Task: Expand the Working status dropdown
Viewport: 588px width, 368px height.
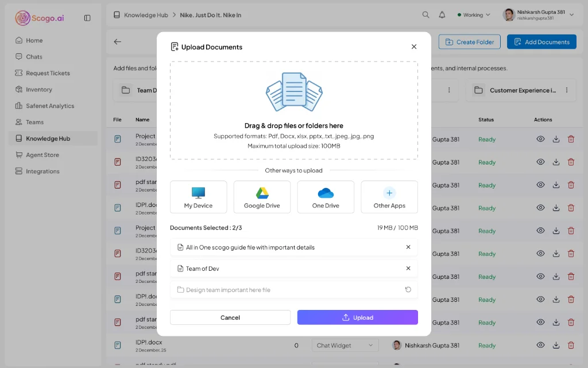Action: tap(474, 15)
